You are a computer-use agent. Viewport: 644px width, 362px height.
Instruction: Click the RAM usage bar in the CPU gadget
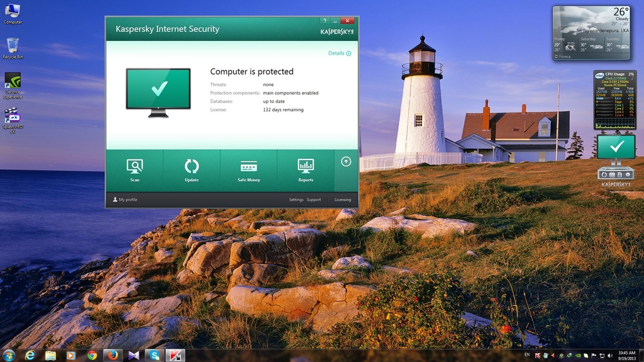tap(605, 98)
